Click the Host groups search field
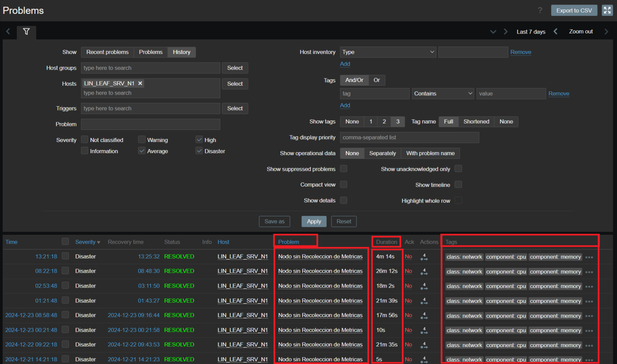The image size is (617, 364). pyautogui.click(x=150, y=68)
